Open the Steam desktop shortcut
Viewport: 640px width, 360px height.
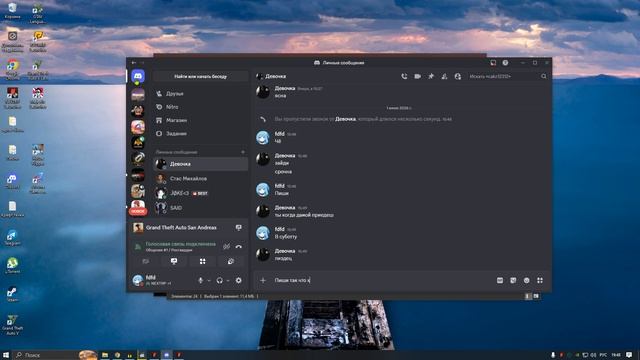(x=12, y=294)
